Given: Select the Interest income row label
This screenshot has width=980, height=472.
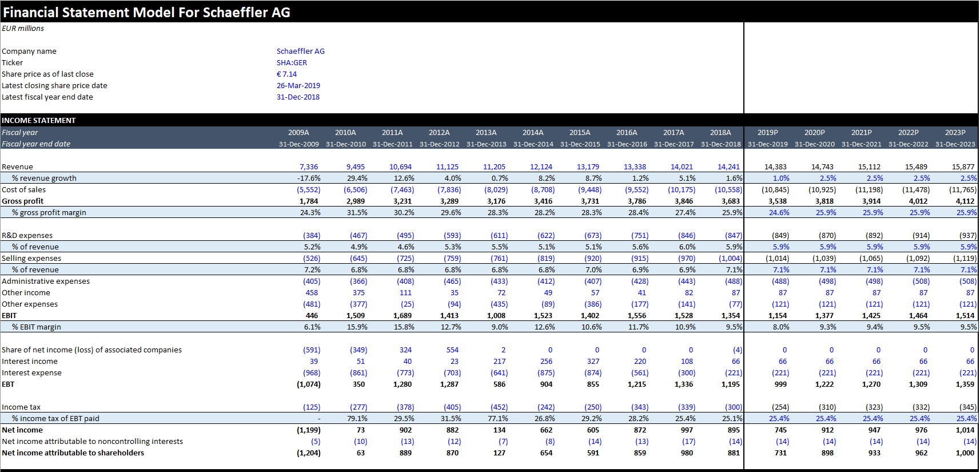Looking at the screenshot, I should pyautogui.click(x=30, y=362).
